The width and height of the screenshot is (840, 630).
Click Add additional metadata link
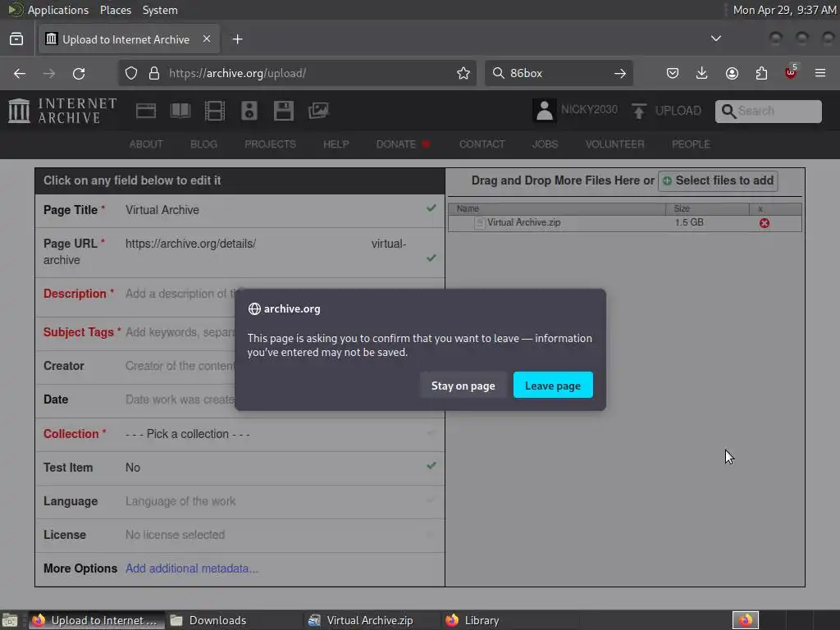[192, 568]
